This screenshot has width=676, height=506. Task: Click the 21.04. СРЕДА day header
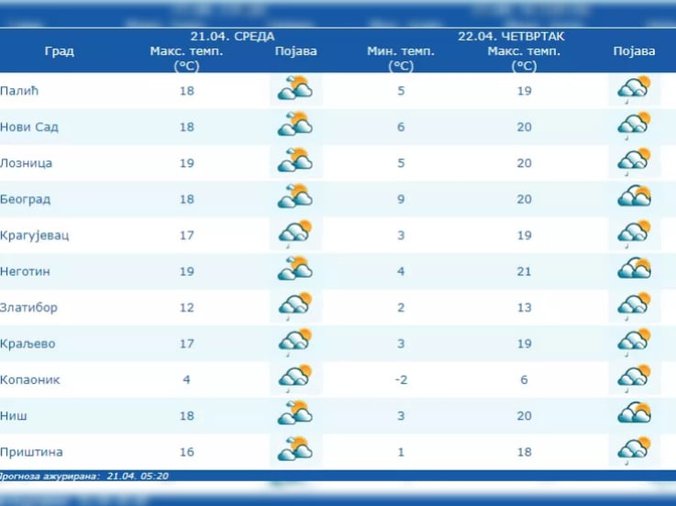pos(232,36)
